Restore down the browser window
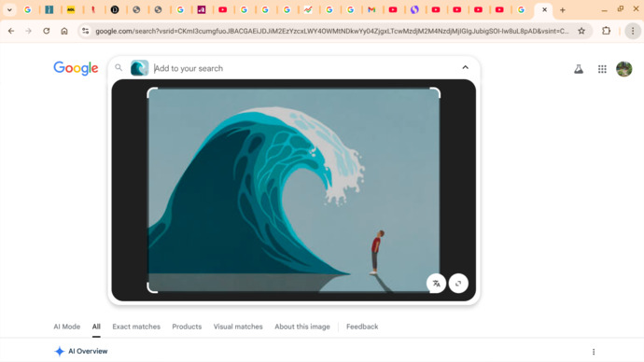644x362 pixels. pos(620,9)
